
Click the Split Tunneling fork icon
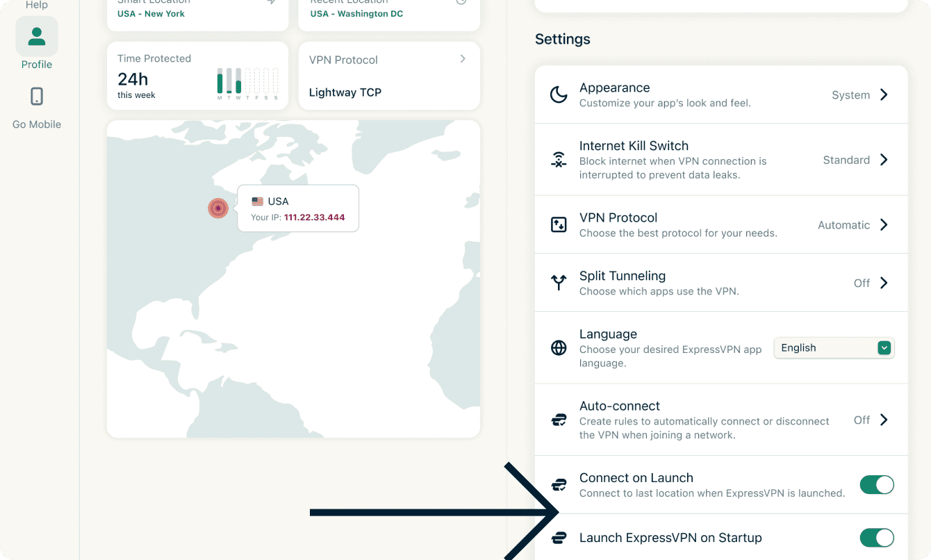tap(559, 283)
